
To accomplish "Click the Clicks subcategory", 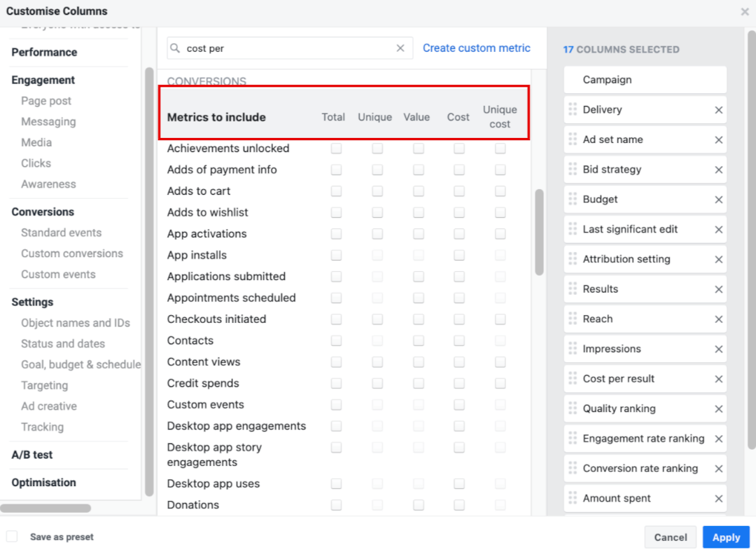I will pos(36,163).
